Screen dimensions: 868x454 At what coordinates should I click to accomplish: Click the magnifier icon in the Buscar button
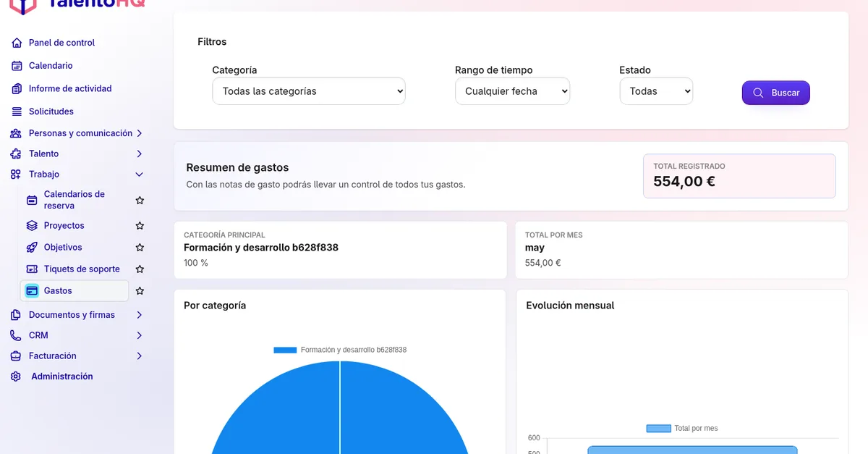(x=758, y=93)
